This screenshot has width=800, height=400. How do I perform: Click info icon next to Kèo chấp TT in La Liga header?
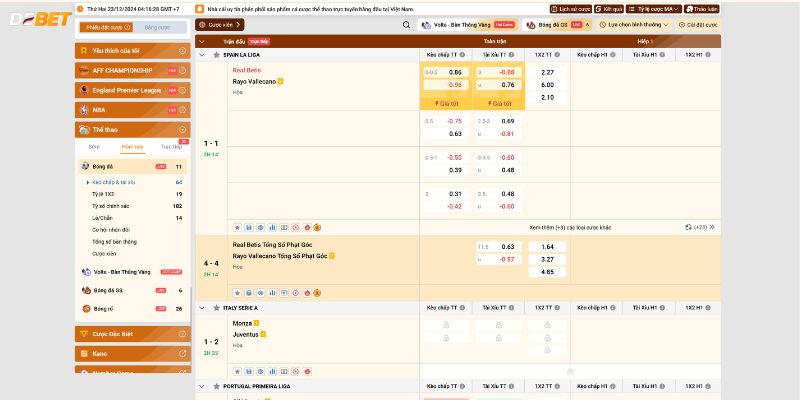point(462,55)
